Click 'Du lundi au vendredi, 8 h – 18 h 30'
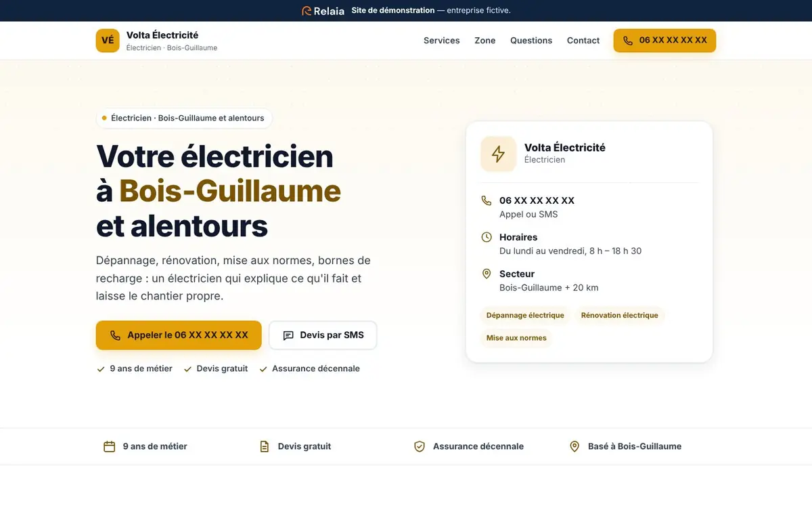Image resolution: width=812 pixels, height=508 pixels. click(x=570, y=251)
